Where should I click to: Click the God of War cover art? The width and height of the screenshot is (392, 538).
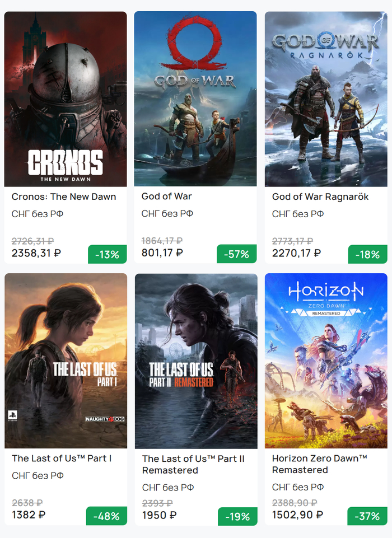195,99
